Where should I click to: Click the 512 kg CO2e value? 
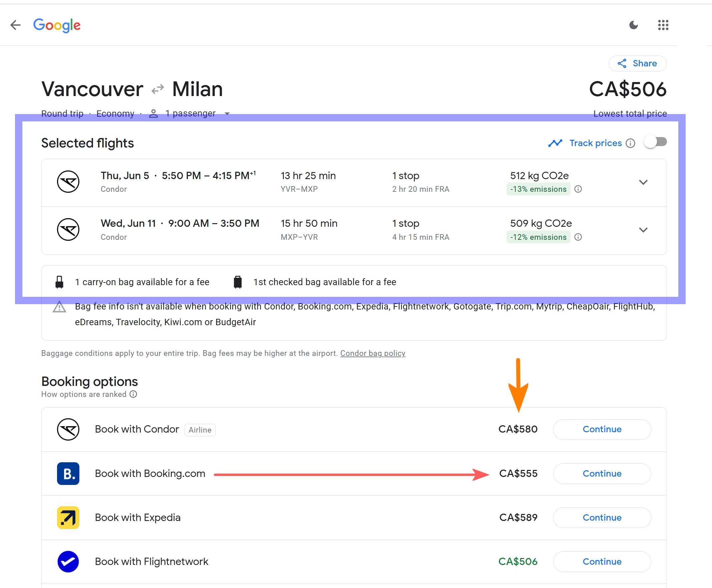pos(539,176)
